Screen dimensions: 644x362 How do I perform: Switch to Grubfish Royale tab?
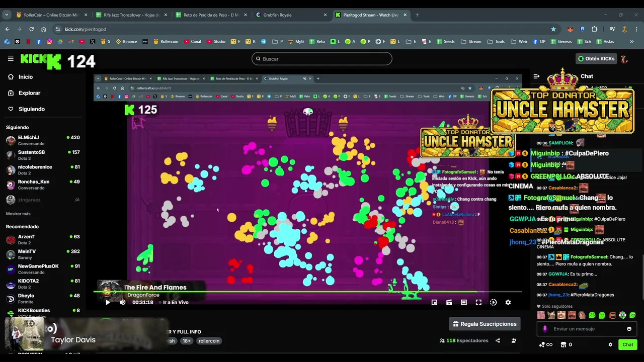click(291, 15)
